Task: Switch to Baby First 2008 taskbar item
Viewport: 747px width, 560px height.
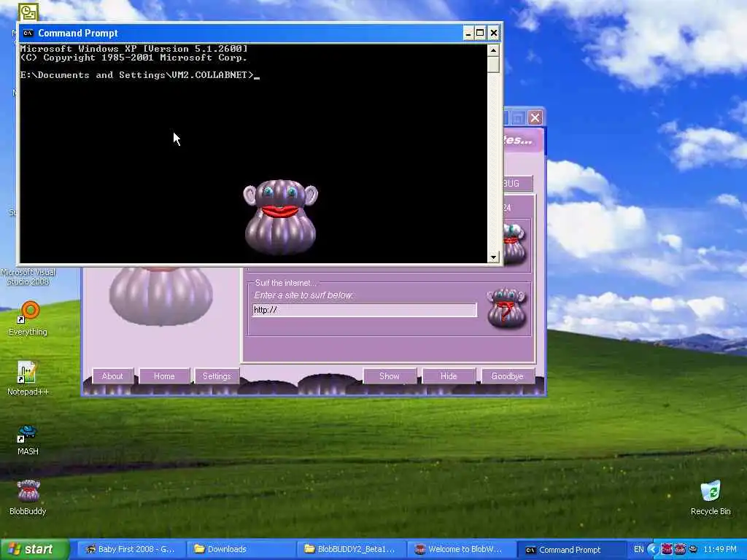Action: (131, 549)
